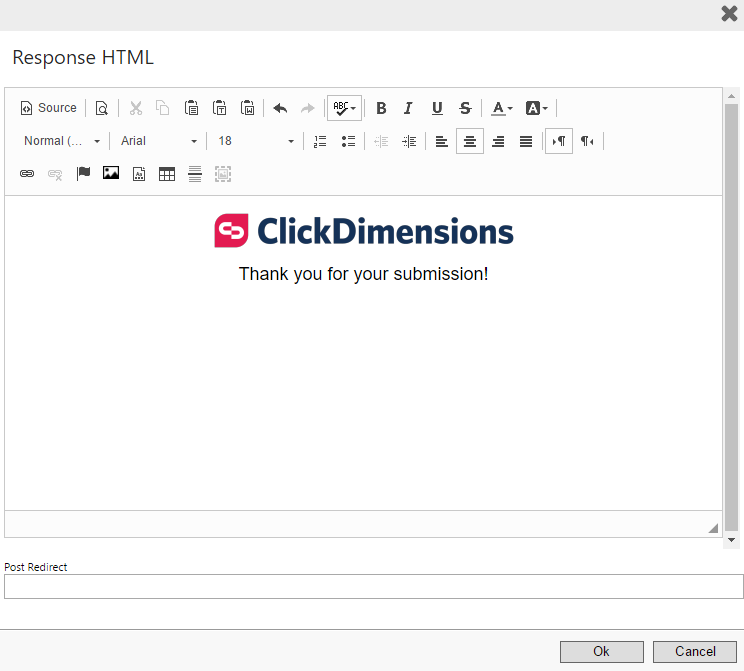Click the 'Thank you for your submission!' text
This screenshot has height=671, width=744.
[x=363, y=274]
